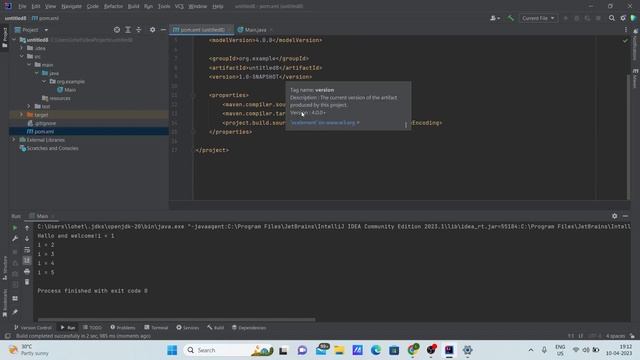Click the editor vertical scrollbar
This screenshot has height=360, width=640.
628,137
